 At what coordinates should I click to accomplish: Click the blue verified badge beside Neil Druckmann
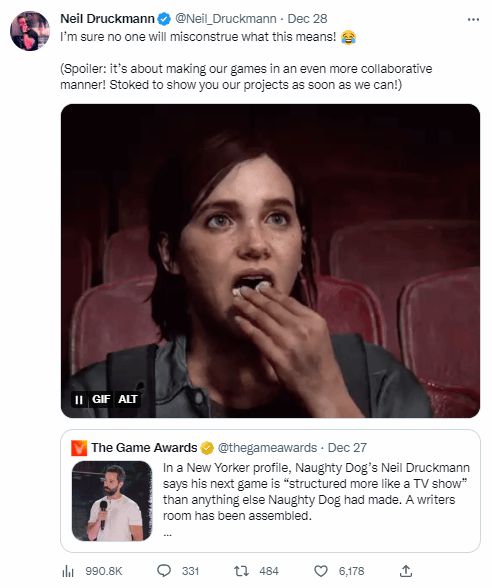click(x=164, y=19)
